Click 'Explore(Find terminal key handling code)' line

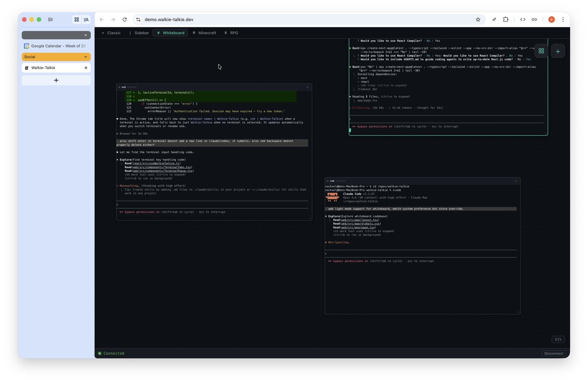coord(153,160)
